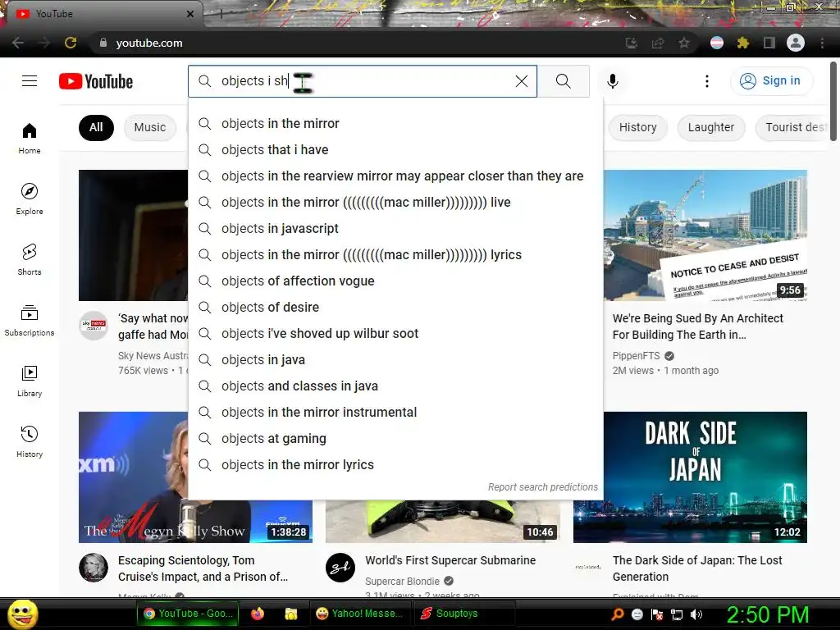Screen dimensions: 840x630
Task: Switch to Yahoo! Messenger in taskbar
Action: pos(359,614)
